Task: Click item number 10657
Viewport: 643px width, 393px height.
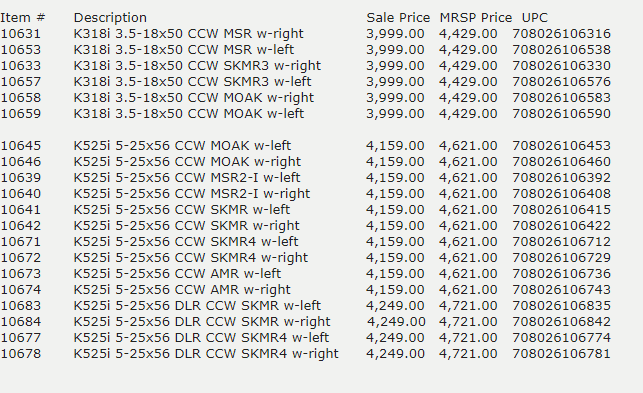Action: [21, 82]
